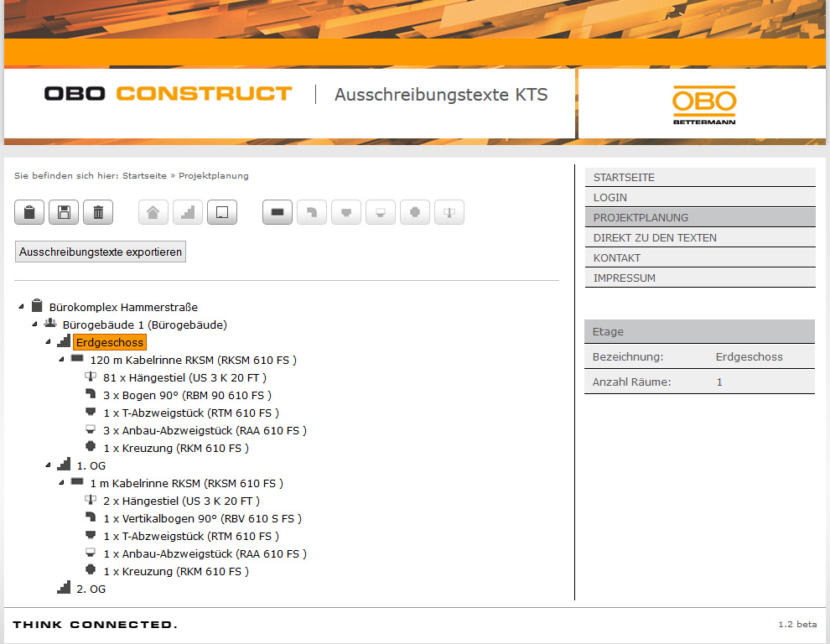Click the Erdgeschoss T-Abzweigstück row icon
Image resolution: width=830 pixels, height=644 pixels.
tap(91, 412)
